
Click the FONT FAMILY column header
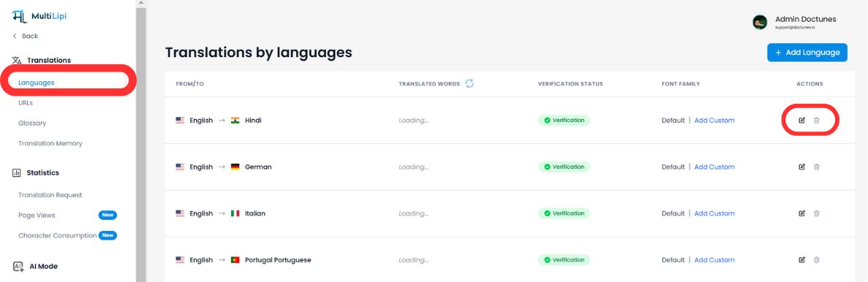point(681,84)
